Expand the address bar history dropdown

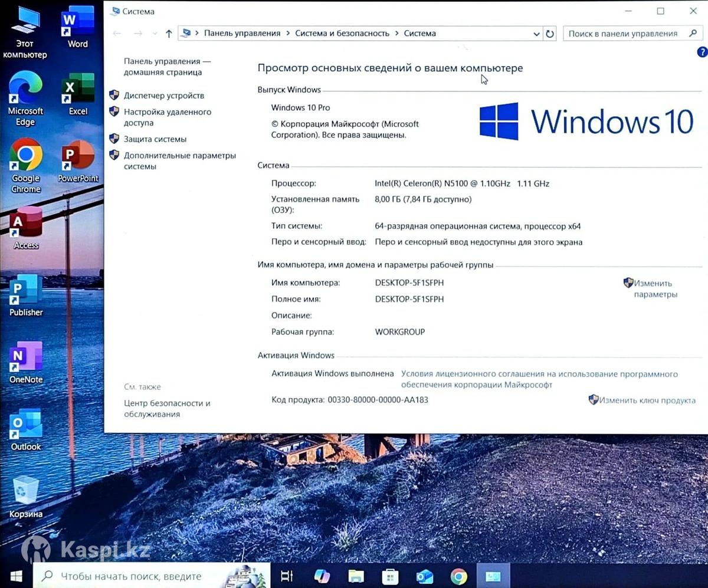[x=536, y=34]
